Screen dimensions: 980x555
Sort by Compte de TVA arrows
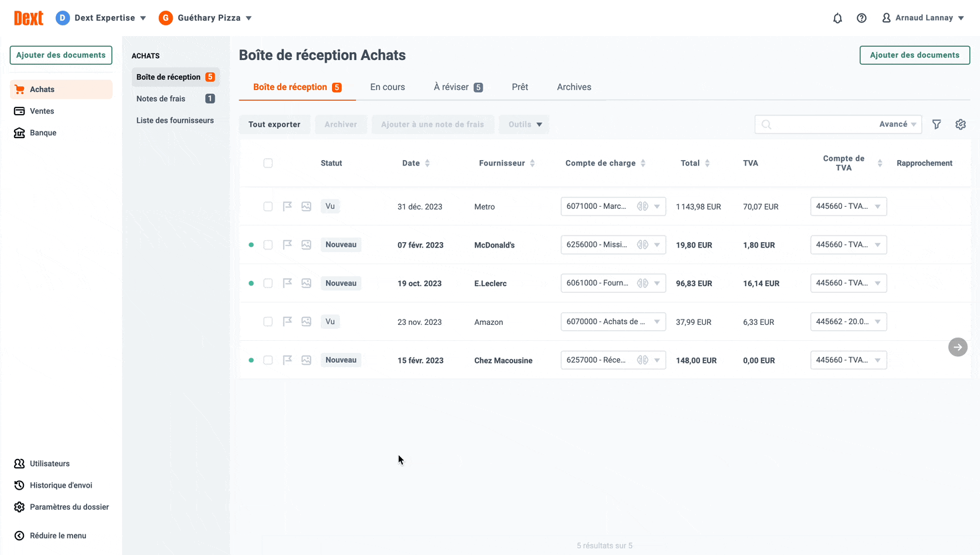[880, 163]
